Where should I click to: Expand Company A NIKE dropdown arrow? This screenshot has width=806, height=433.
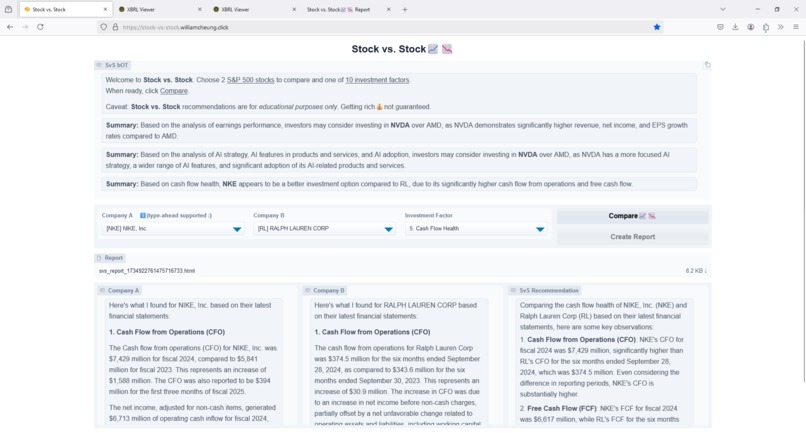pyautogui.click(x=237, y=229)
